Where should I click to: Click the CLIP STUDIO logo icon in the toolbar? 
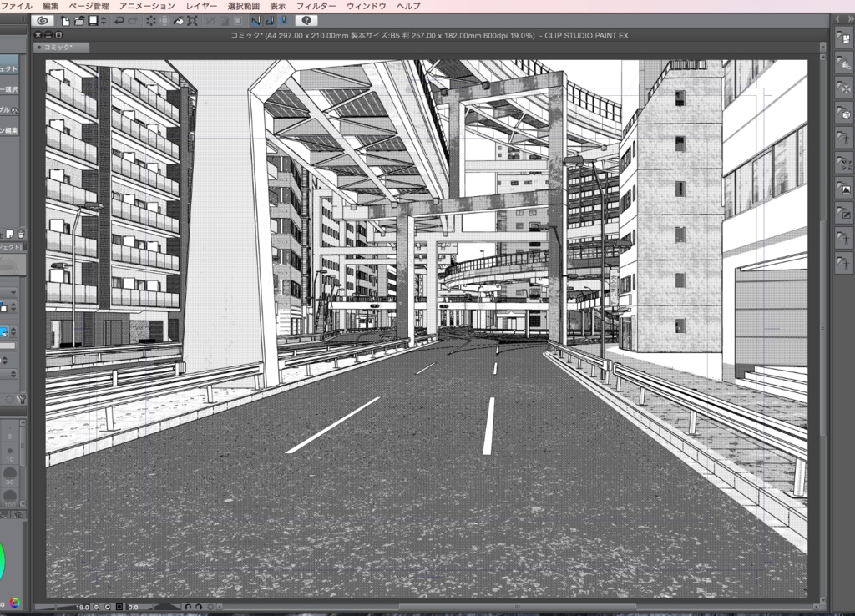click(41, 20)
